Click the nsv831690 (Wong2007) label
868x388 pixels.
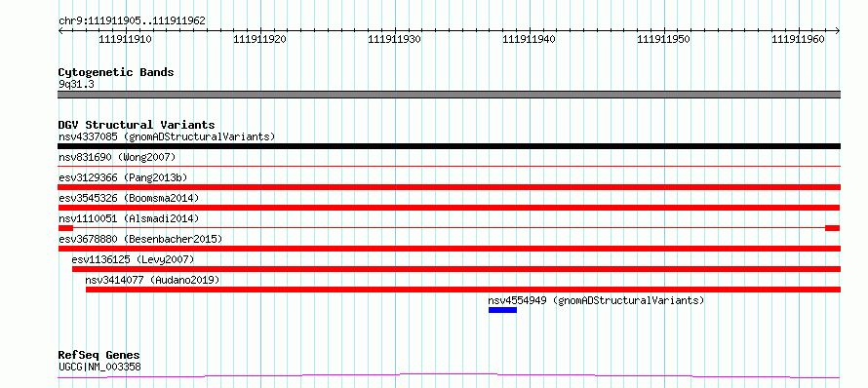click(x=117, y=157)
